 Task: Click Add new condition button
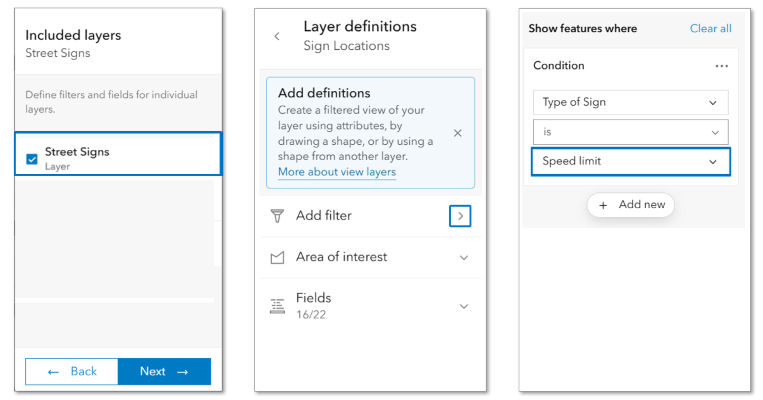[631, 205]
